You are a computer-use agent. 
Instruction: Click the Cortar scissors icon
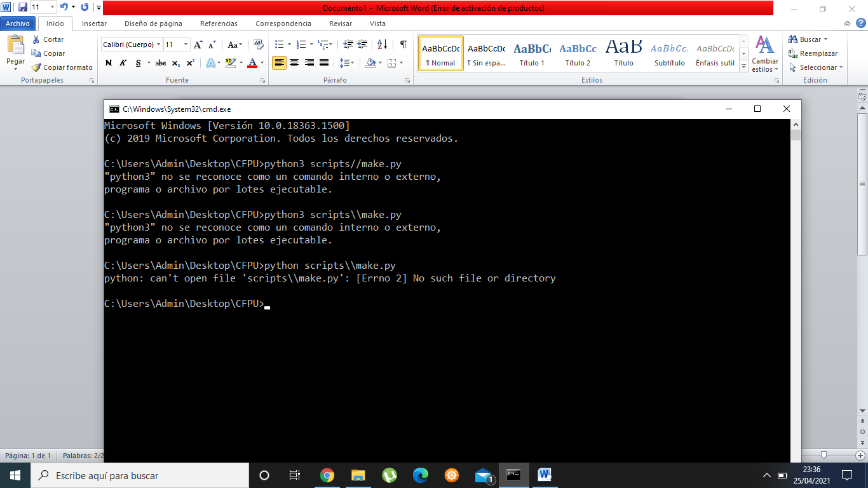[36, 39]
